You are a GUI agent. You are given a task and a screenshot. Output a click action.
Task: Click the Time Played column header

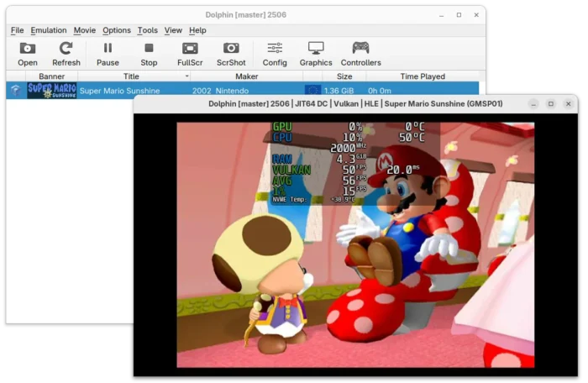click(x=423, y=76)
